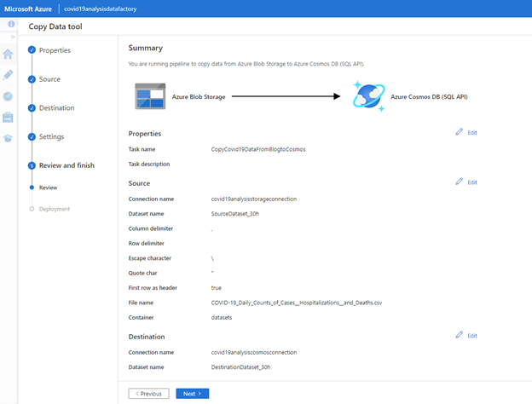Edit the Properties section

pyautogui.click(x=472, y=133)
